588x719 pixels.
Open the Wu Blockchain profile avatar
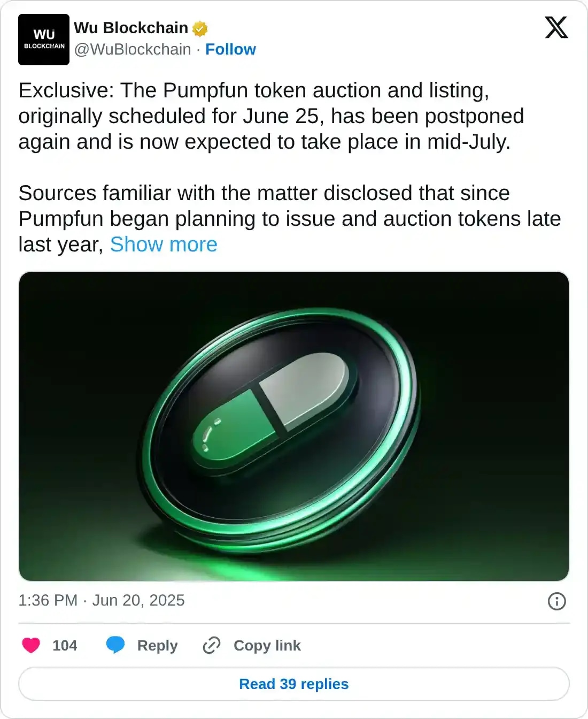click(x=43, y=39)
